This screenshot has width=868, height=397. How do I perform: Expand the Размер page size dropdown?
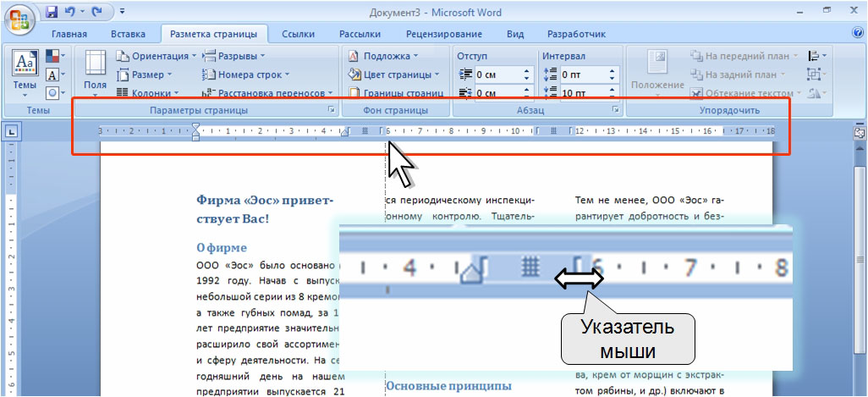(145, 74)
